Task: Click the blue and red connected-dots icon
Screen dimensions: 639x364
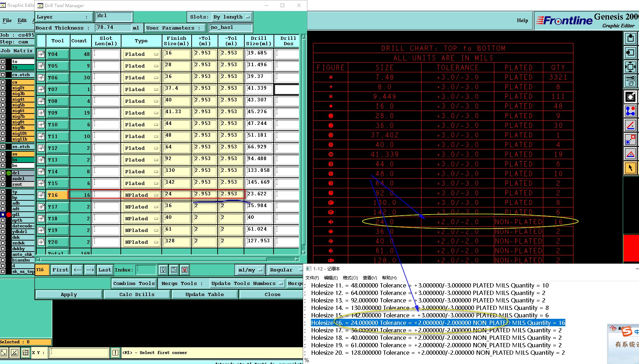Action: pos(630,111)
